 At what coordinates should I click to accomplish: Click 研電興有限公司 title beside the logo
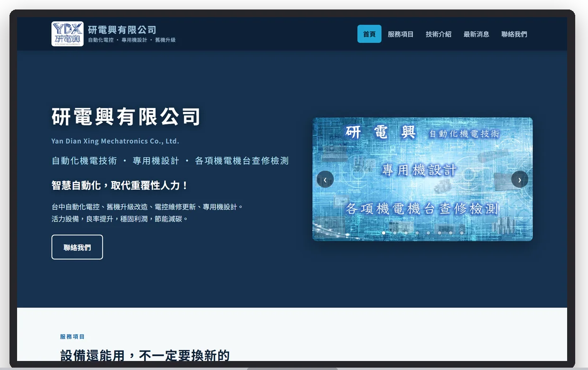point(122,30)
